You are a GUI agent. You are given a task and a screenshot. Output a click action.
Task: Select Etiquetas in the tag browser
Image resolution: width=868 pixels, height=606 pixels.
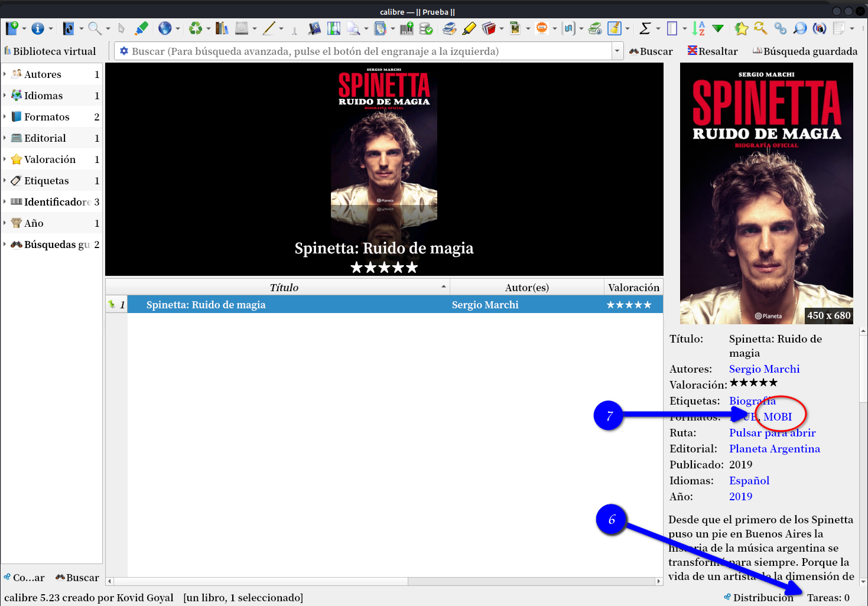[x=51, y=181]
